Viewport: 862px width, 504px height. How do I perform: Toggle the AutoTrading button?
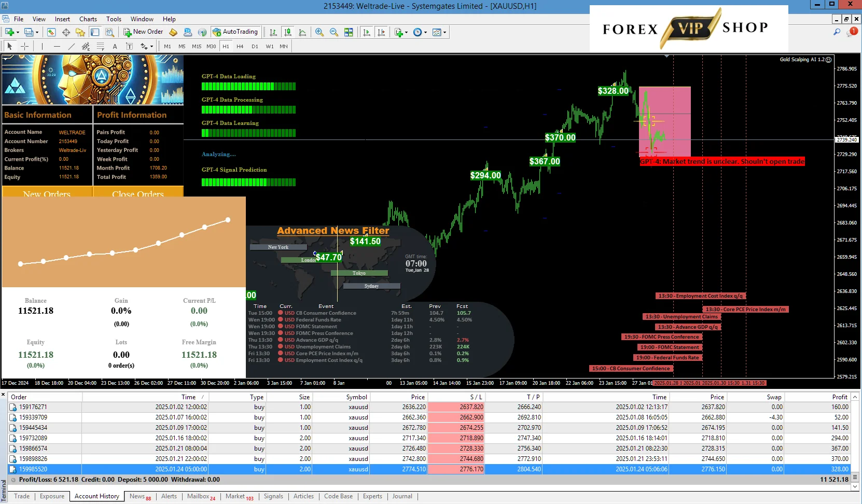tap(235, 32)
